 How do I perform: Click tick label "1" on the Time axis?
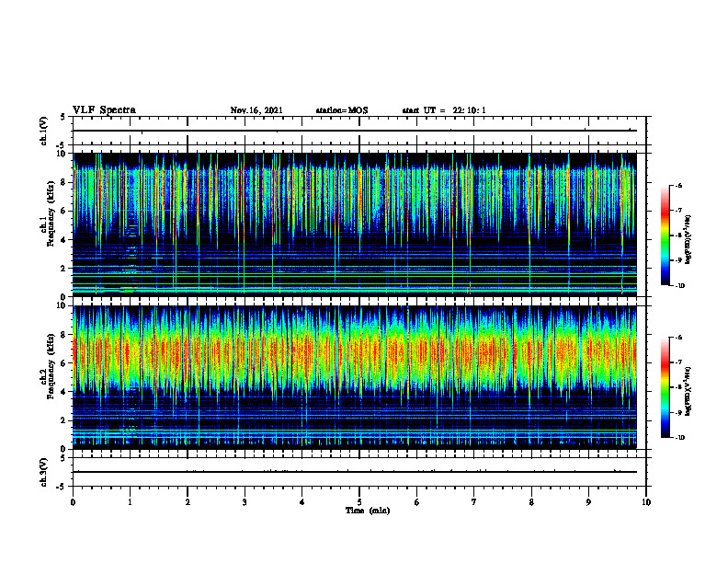[130, 502]
